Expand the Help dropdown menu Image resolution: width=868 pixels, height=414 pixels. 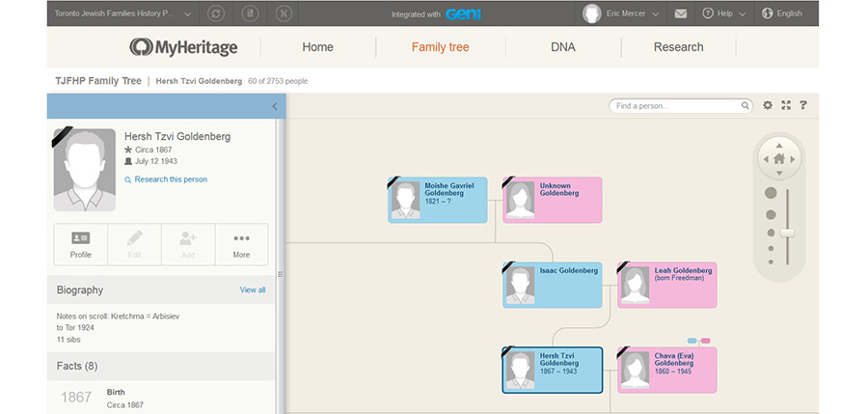click(x=724, y=14)
